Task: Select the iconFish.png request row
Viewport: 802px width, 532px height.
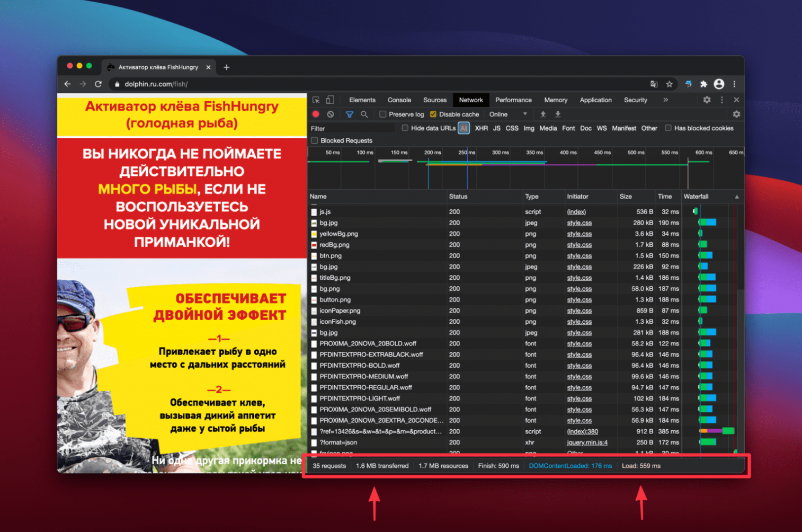Action: [525, 322]
